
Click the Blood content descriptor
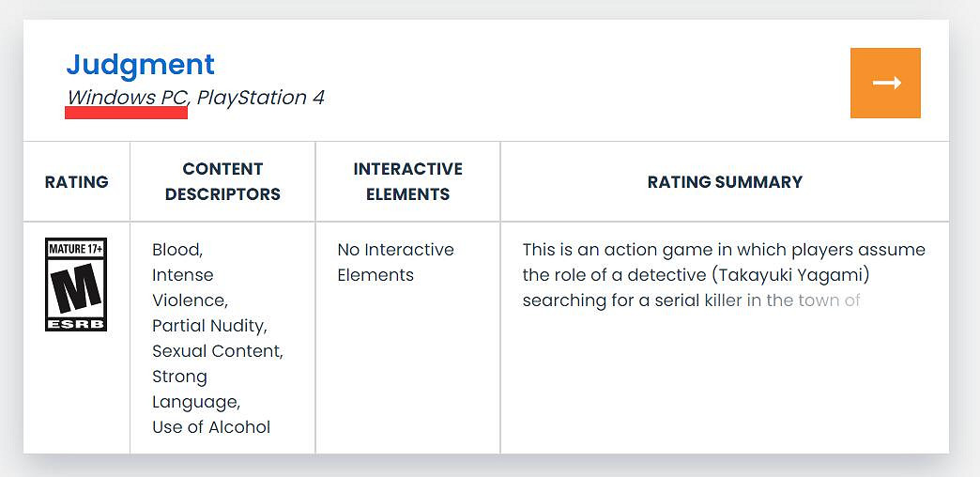point(176,250)
